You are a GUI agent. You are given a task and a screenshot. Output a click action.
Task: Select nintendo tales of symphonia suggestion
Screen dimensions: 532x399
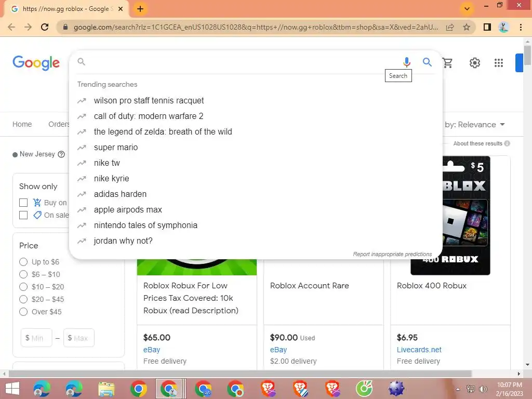[256, 225]
